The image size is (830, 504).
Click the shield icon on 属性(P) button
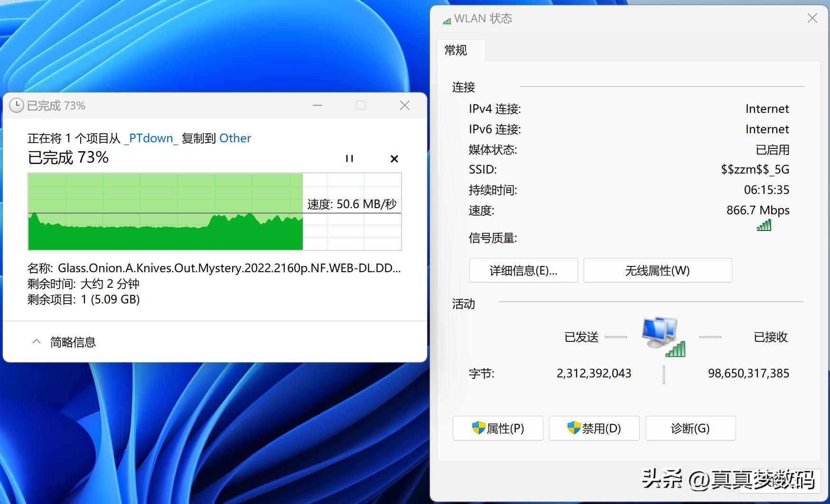476,428
